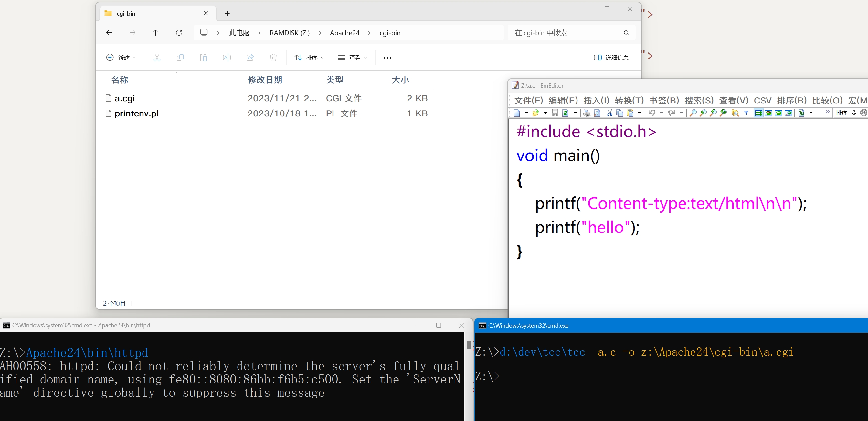Viewport: 868px width, 421px height.
Task: Click the Cut scissors icon in EmEditor toolbar
Action: (609, 113)
